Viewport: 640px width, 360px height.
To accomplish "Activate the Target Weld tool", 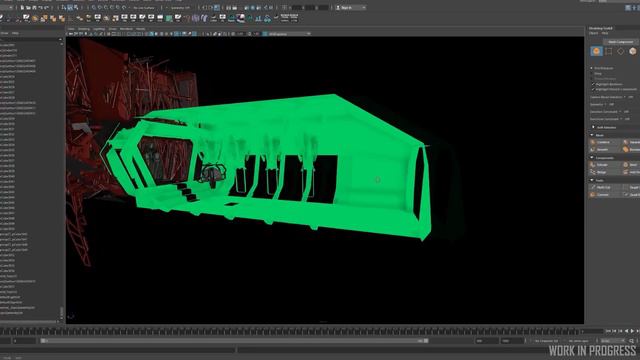I will pyautogui.click(x=631, y=187).
